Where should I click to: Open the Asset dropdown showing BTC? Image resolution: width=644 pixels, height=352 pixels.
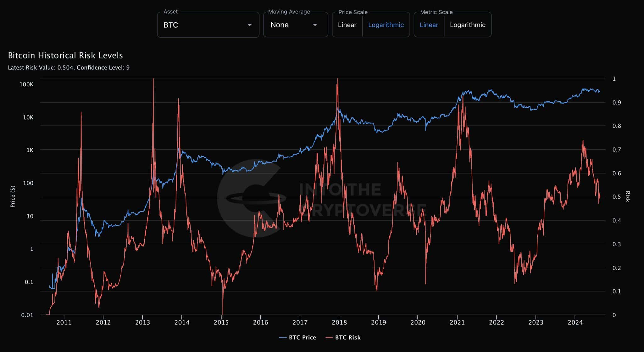coord(208,25)
